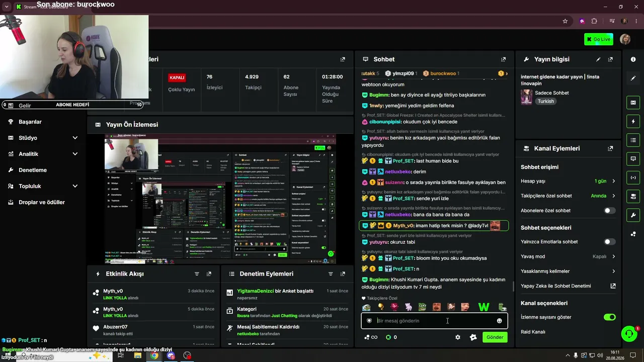Open the emoji picker in chat input
The width and height of the screenshot is (644, 362).
point(499,321)
